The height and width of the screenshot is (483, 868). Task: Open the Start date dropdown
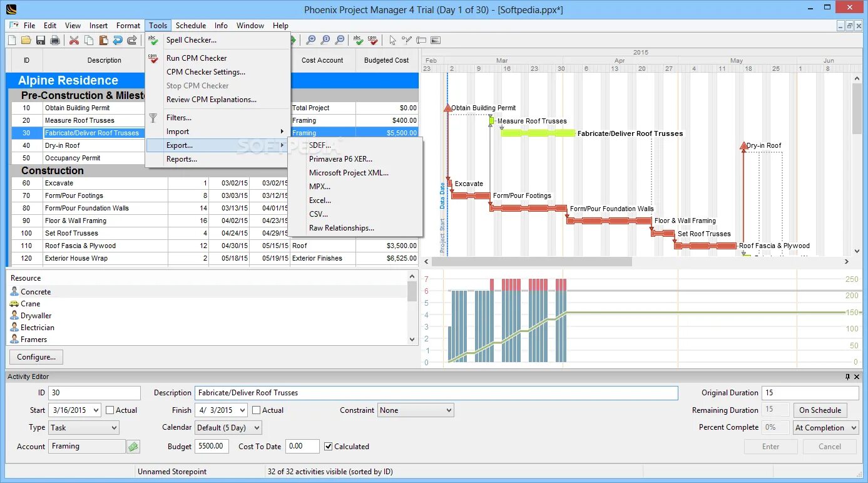click(95, 410)
